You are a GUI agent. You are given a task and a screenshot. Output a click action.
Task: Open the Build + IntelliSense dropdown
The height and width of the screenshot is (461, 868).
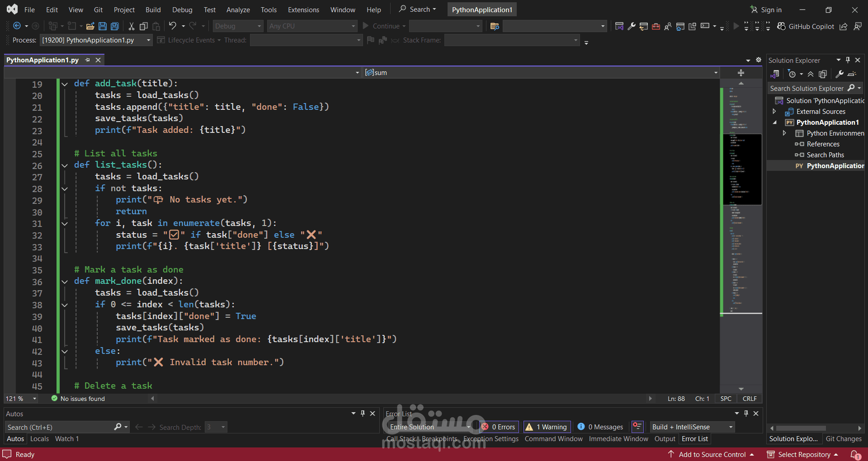[x=692, y=427]
